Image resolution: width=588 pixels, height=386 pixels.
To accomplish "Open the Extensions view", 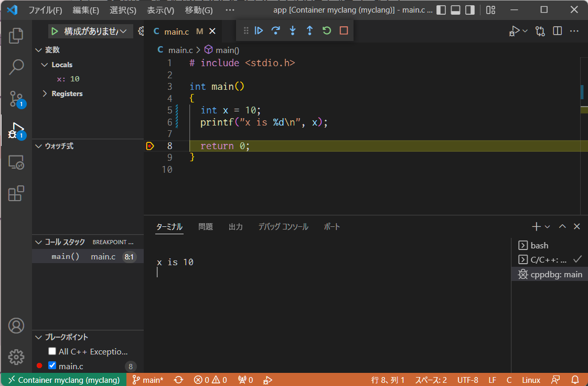I will (16, 193).
